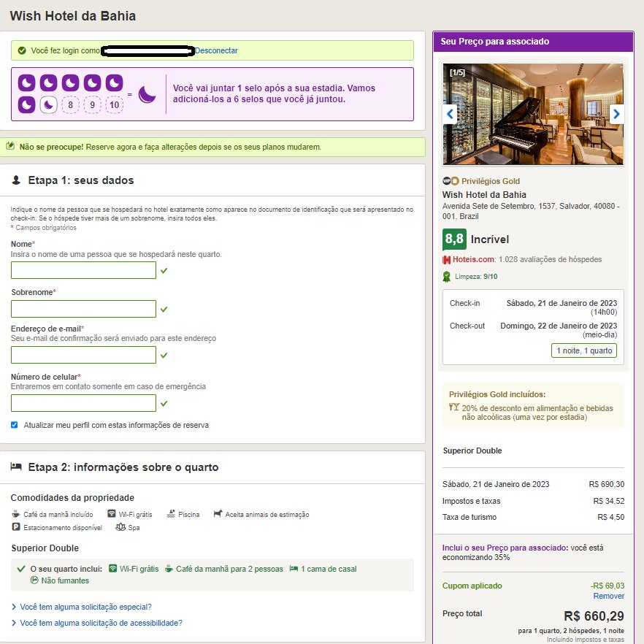Click the Wi-Fi grátis property amenity icon

(112, 514)
